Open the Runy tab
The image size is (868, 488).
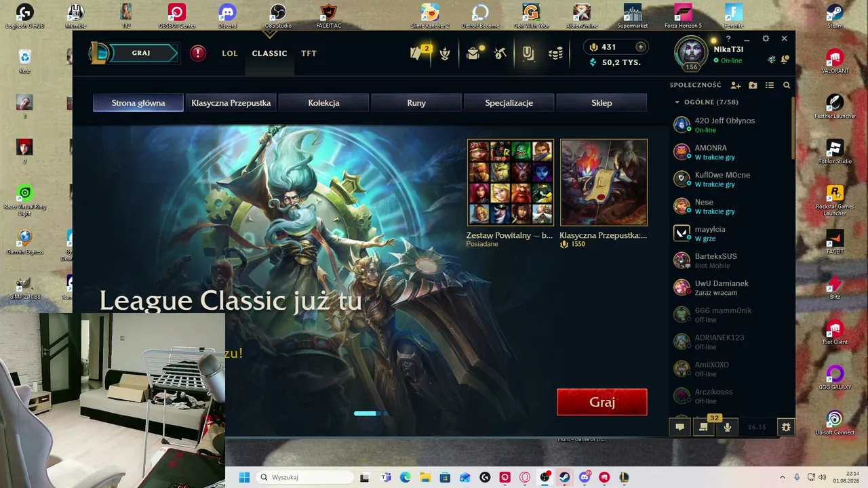point(416,103)
